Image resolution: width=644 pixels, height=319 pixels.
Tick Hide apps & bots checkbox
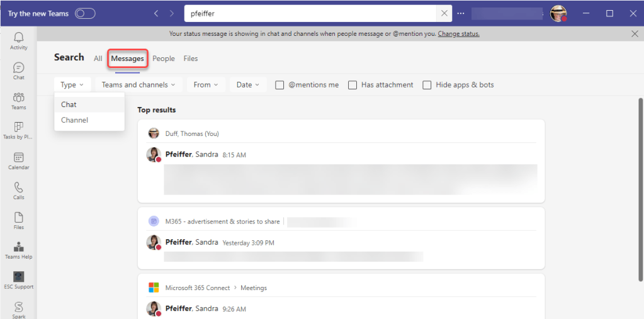(x=427, y=85)
